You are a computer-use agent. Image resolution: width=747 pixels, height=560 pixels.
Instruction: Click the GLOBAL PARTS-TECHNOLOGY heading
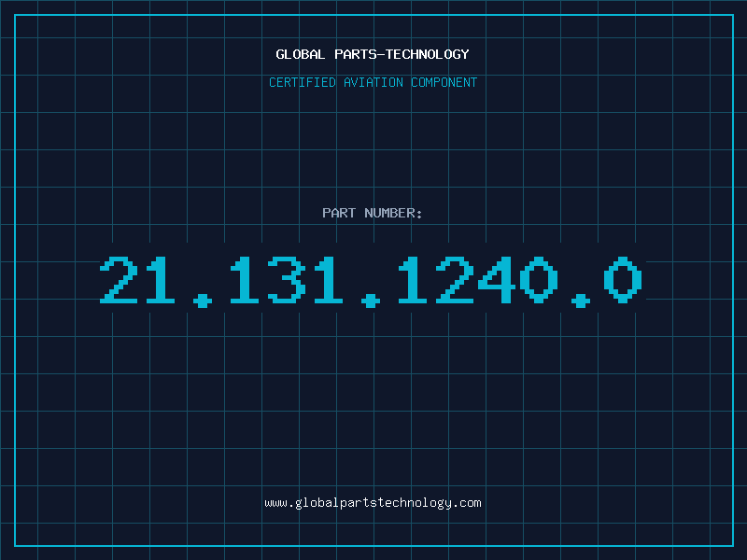pyautogui.click(x=373, y=54)
